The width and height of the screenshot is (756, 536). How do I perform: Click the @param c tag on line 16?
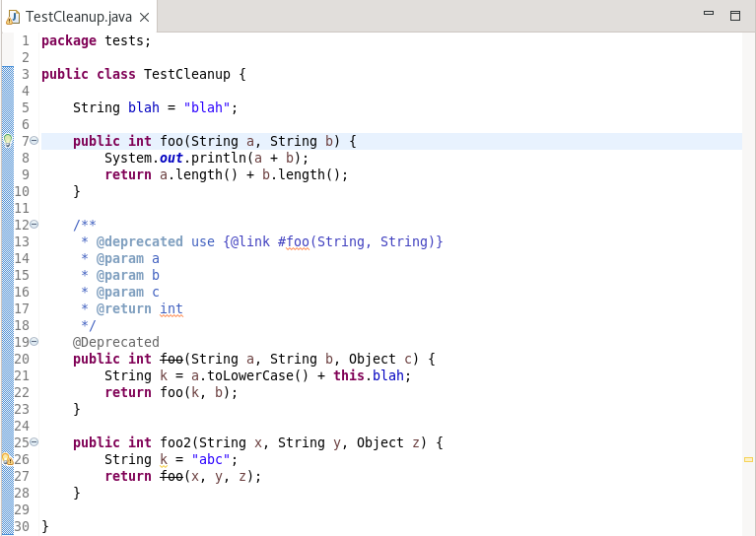(127, 292)
